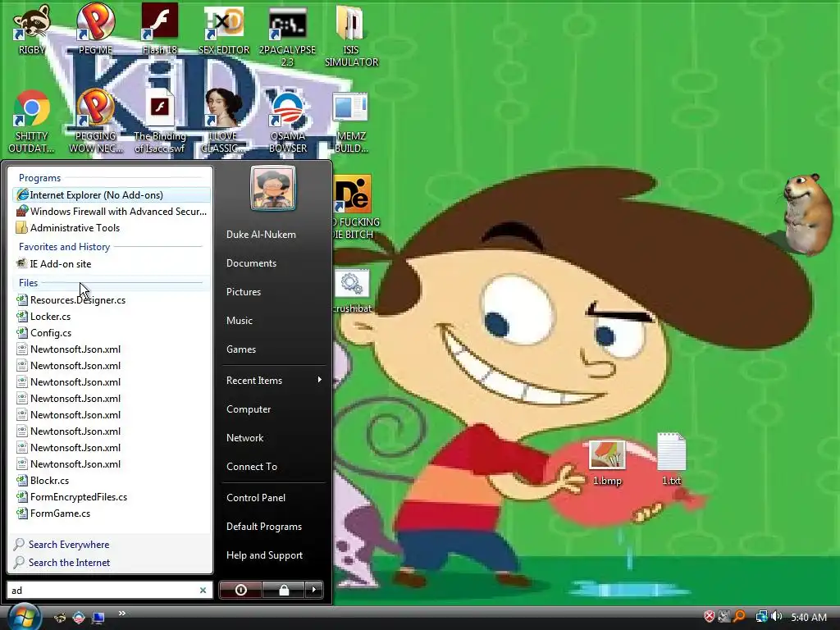Open the IE Add-on site favorite
Screen dimensions: 840x630
(111, 263)
